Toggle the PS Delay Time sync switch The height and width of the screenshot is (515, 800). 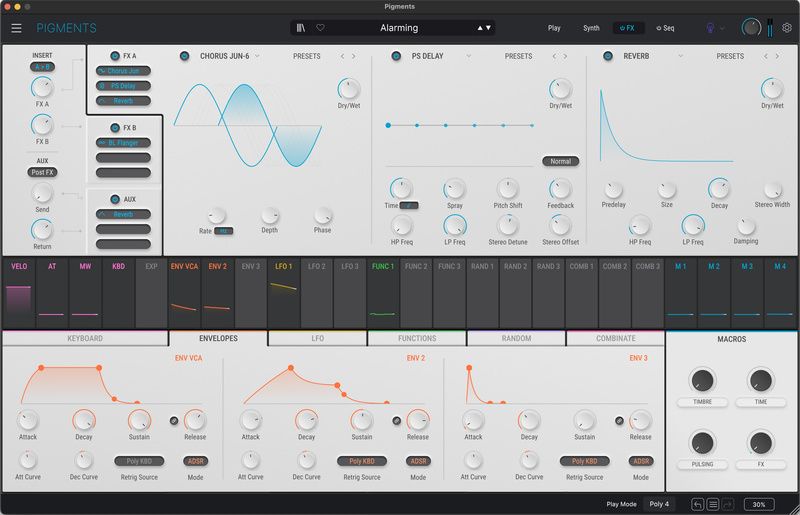[x=409, y=206]
